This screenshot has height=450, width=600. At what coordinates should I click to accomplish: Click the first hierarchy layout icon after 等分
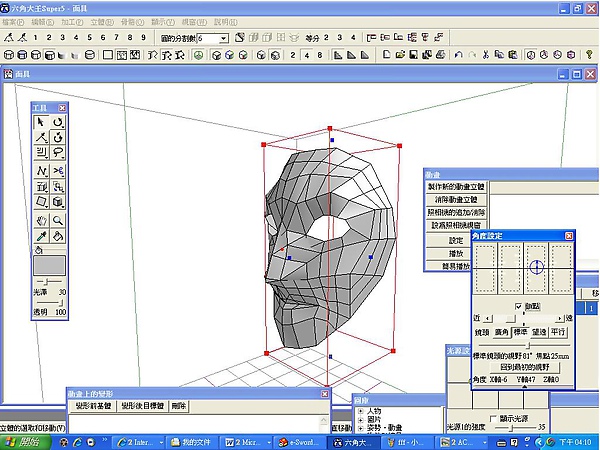point(371,38)
